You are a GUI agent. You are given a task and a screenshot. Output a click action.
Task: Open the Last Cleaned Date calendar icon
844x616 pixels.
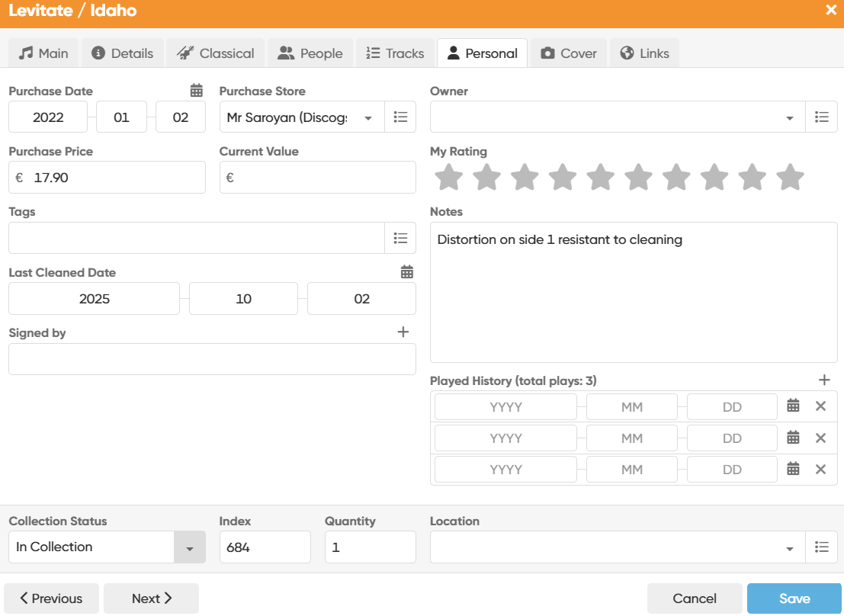(407, 272)
